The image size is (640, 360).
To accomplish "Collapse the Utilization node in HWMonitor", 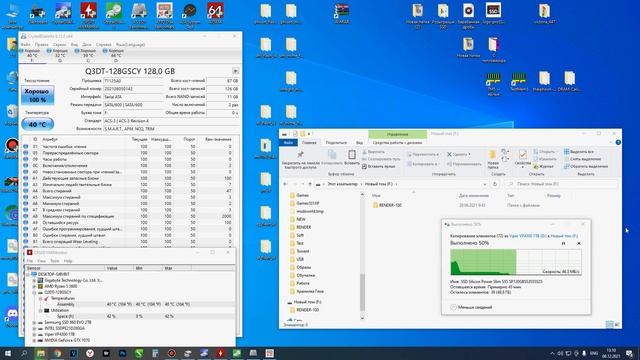I will pyautogui.click(x=40, y=310).
